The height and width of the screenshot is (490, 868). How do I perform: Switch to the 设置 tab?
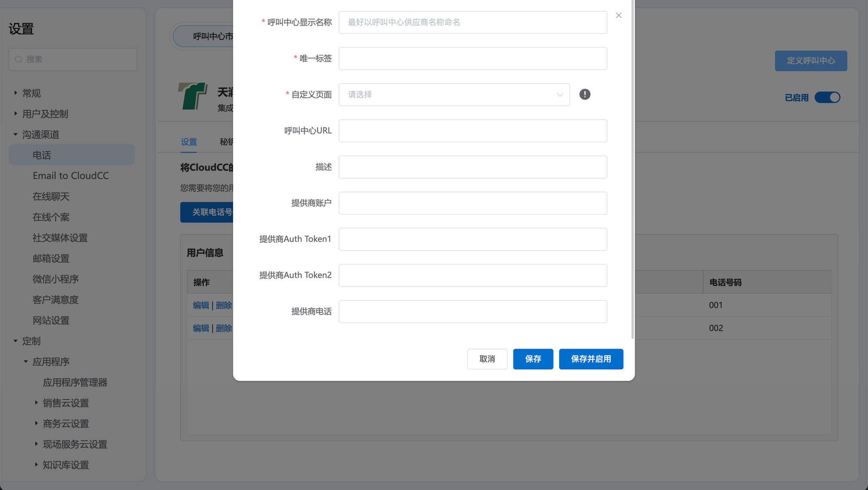click(189, 142)
